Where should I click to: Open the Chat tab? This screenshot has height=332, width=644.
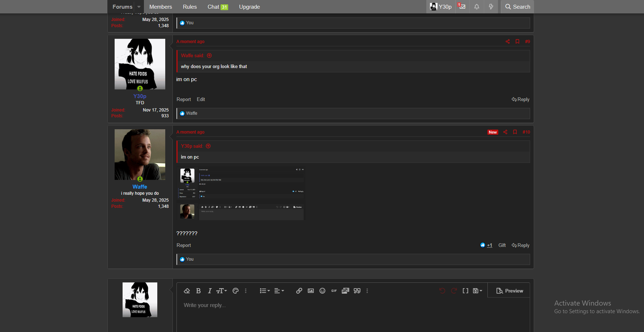(218, 7)
